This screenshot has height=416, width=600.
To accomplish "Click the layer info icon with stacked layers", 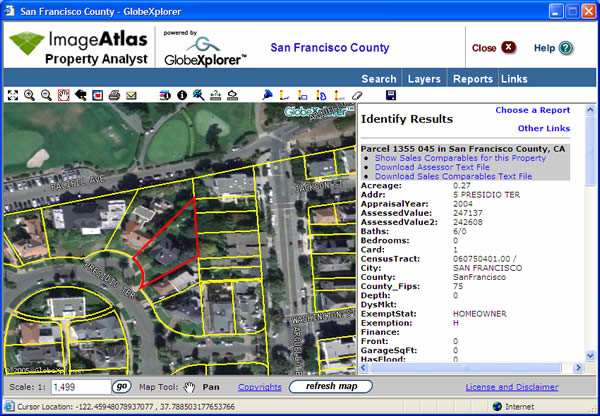I will click(x=165, y=95).
